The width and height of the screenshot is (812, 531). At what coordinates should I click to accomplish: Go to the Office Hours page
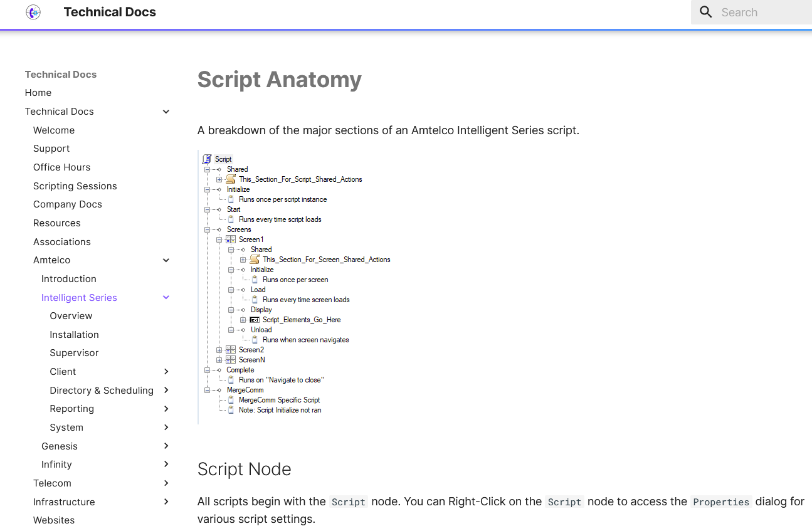(x=61, y=167)
